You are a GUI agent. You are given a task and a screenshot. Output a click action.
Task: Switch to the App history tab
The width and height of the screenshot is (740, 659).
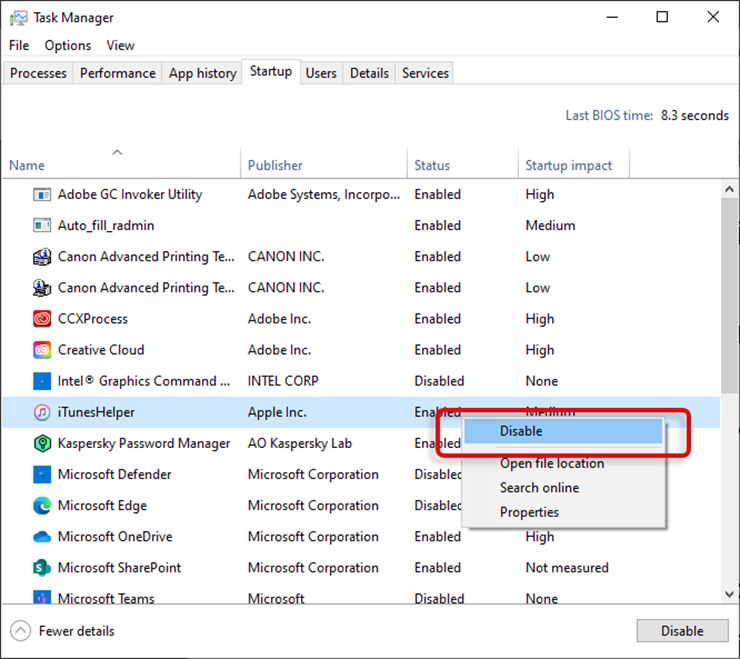tap(202, 73)
